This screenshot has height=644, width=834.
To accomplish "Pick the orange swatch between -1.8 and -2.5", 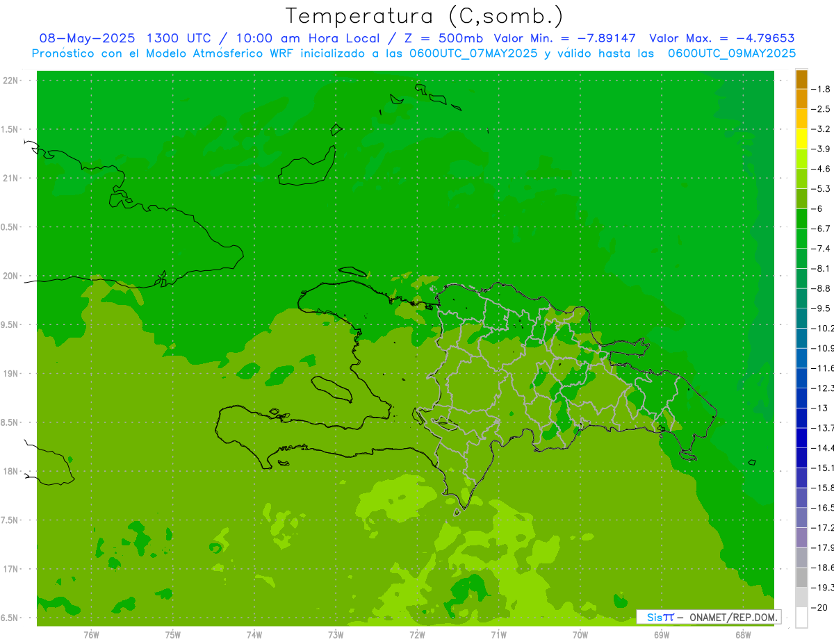I will pos(801,99).
